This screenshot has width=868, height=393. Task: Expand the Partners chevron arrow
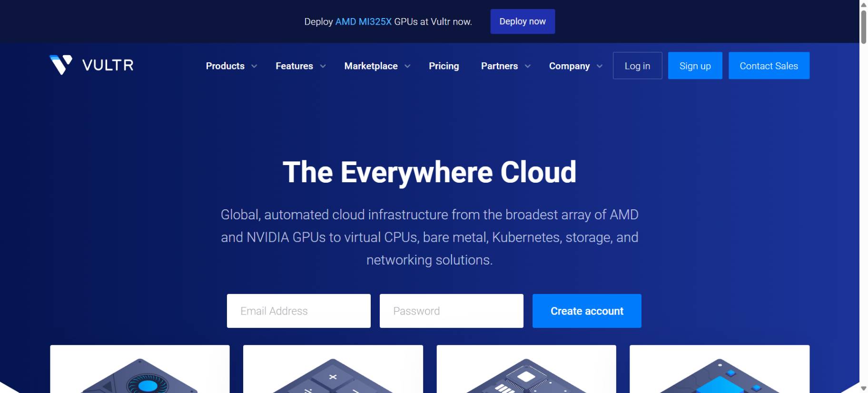pyautogui.click(x=528, y=66)
